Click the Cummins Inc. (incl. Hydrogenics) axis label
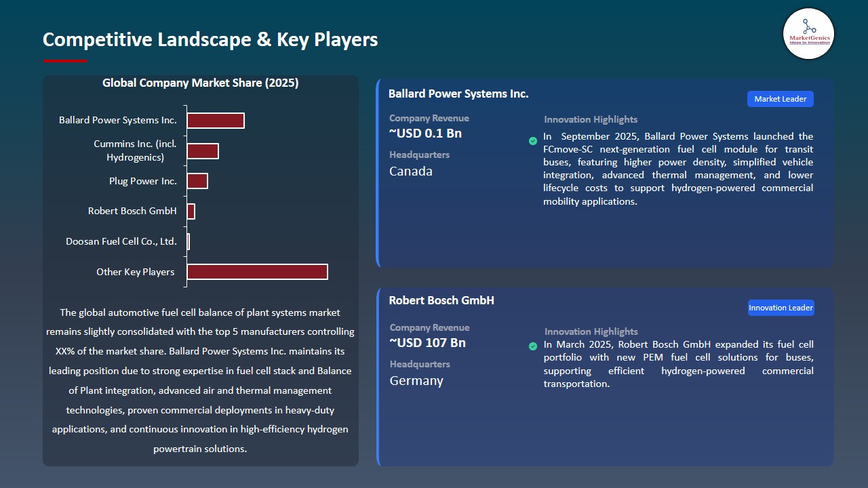 (x=135, y=150)
